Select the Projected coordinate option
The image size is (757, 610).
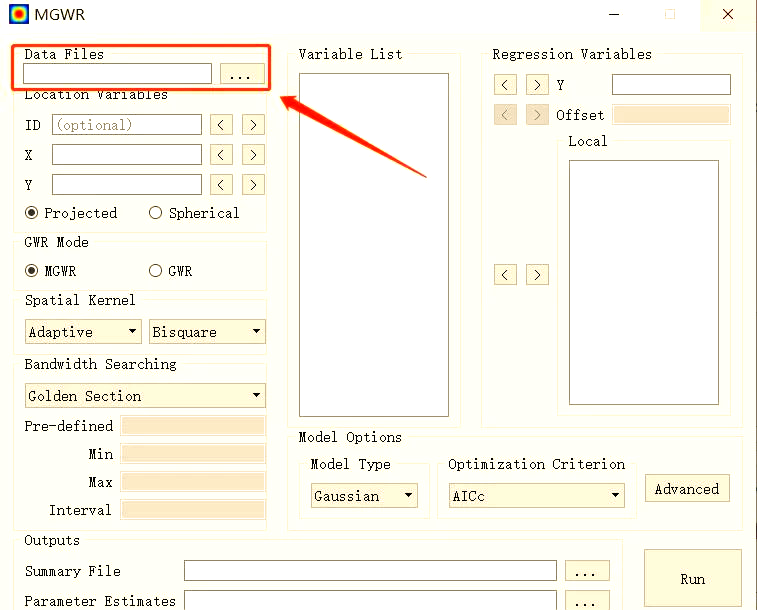pyautogui.click(x=32, y=213)
